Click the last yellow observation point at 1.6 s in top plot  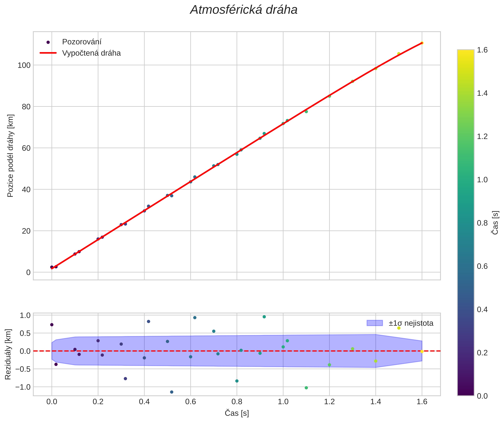coord(422,43)
